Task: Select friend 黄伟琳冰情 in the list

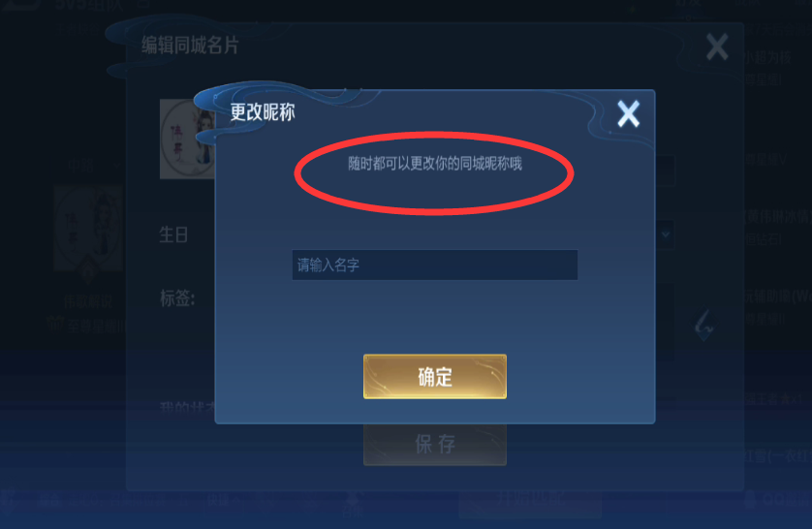Action: [777, 216]
